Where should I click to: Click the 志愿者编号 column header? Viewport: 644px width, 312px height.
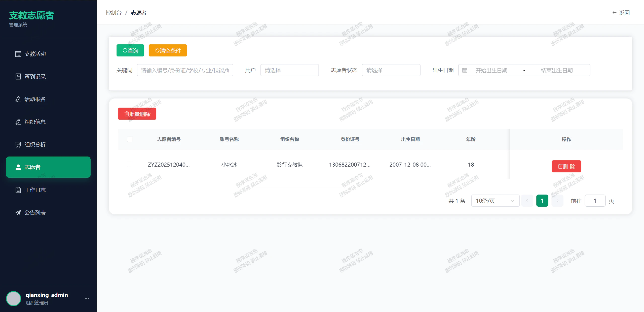tap(169, 139)
